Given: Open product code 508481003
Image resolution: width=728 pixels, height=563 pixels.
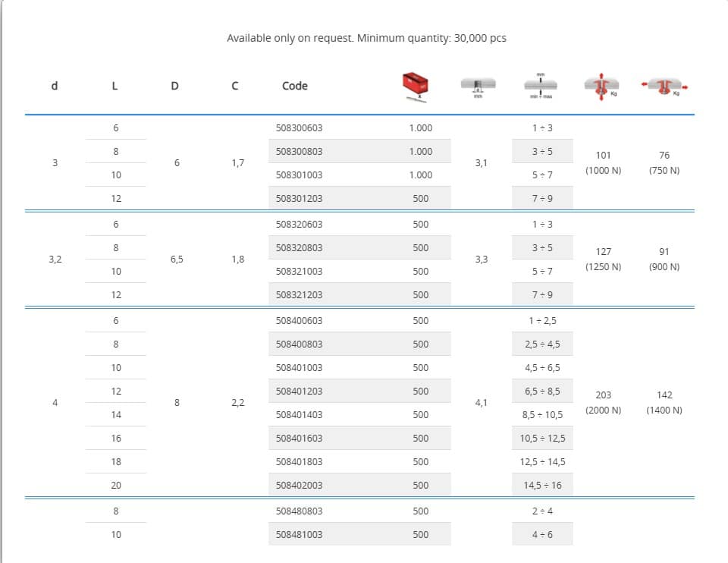Looking at the screenshot, I should click(x=299, y=534).
